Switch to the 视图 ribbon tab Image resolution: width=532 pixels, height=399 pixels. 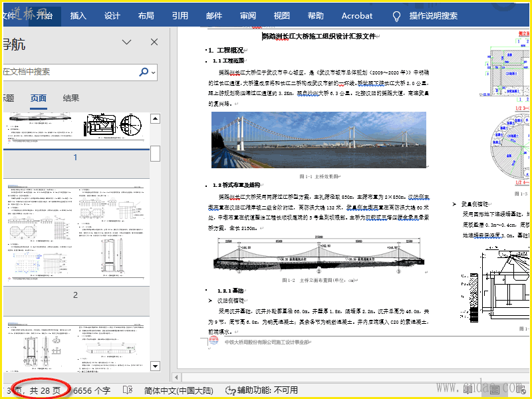coord(282,15)
